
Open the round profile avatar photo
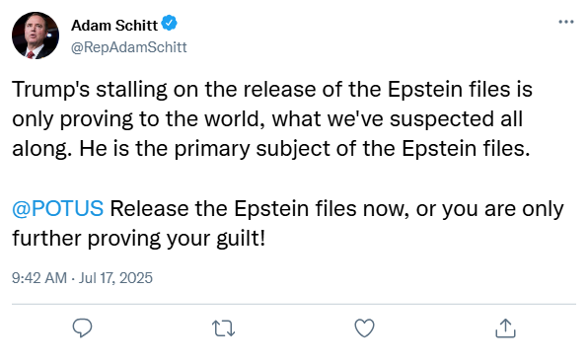point(36,36)
